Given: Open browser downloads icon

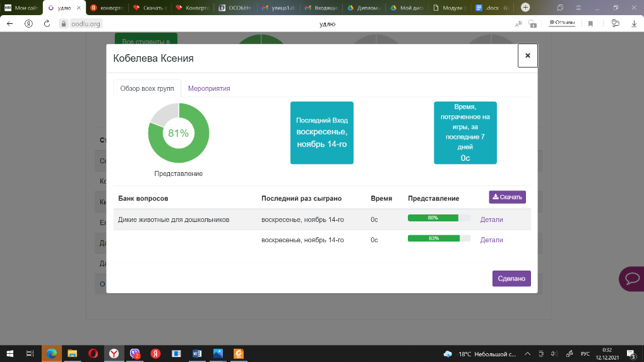Looking at the screenshot, I should coord(634,23).
